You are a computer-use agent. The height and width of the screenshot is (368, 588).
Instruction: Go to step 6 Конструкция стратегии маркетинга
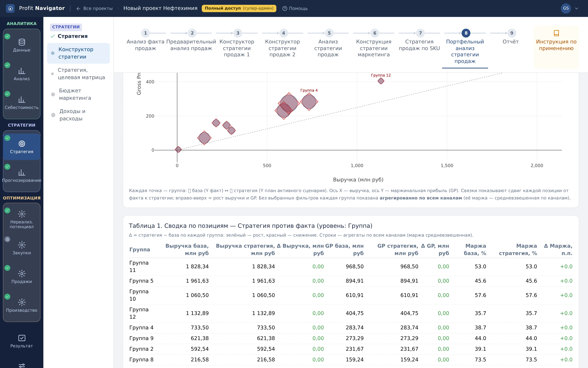click(x=374, y=43)
